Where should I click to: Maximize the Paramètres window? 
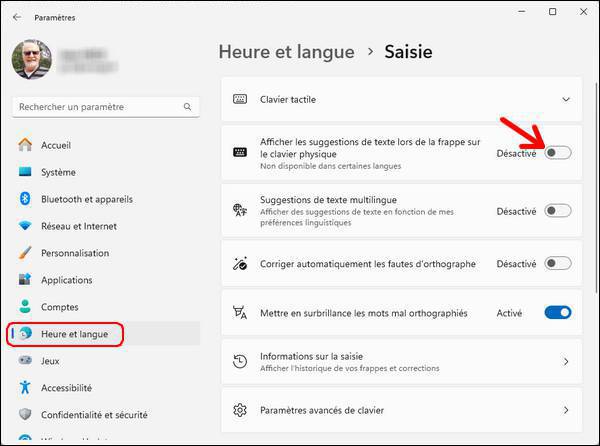(553, 12)
